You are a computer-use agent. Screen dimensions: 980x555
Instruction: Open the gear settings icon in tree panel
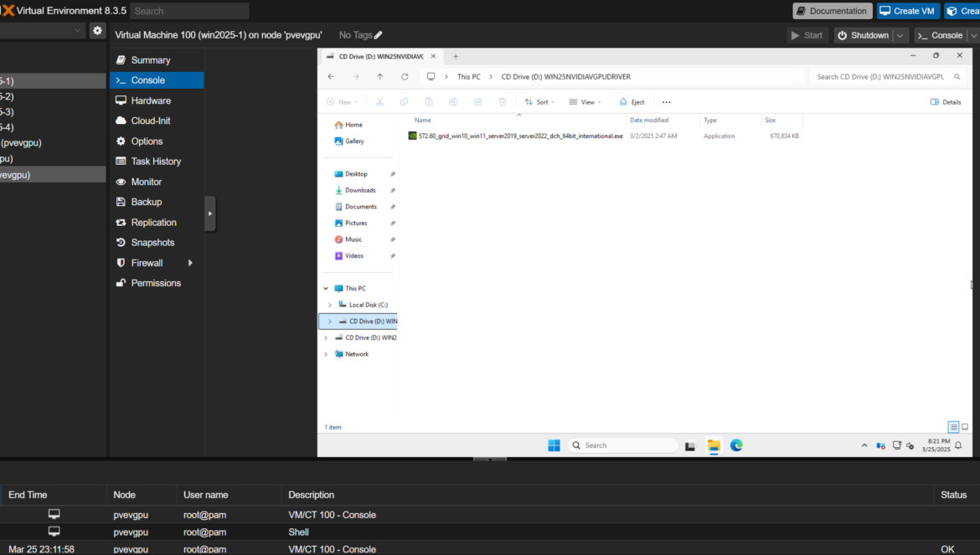[x=97, y=31]
